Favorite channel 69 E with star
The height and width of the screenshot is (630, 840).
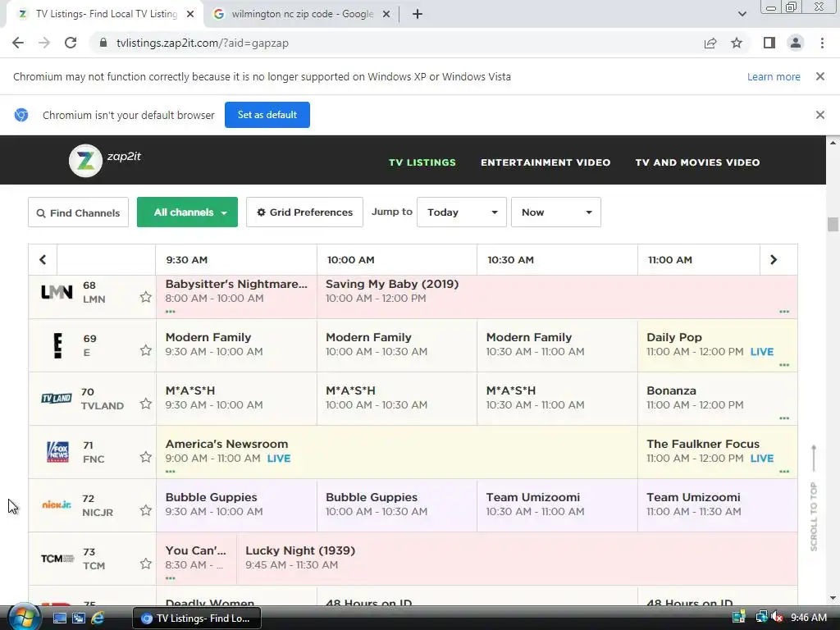[x=146, y=350]
